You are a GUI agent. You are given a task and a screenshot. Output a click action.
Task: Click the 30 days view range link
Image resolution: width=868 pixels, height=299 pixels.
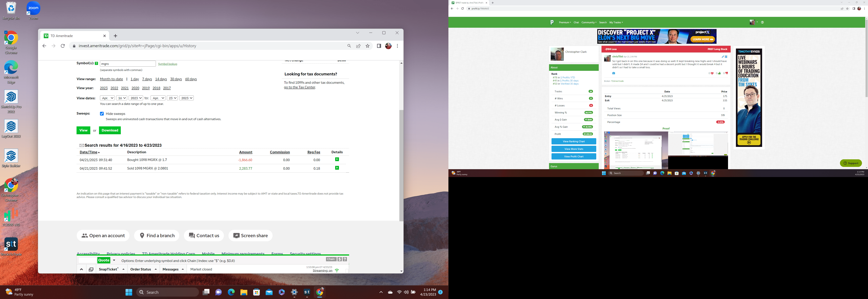(x=176, y=79)
